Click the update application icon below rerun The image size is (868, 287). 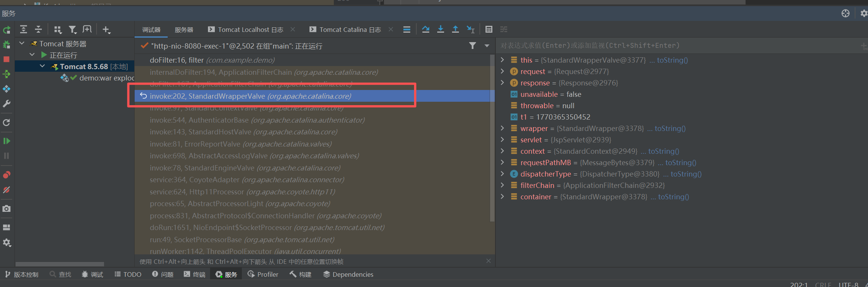click(6, 45)
